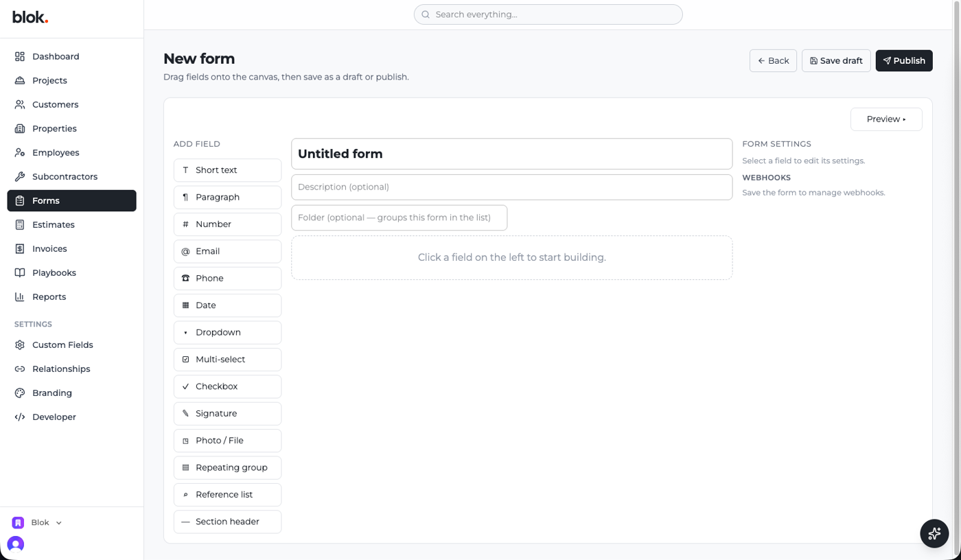Add a Number field
The height and width of the screenshot is (560, 961).
pyautogui.click(x=227, y=224)
